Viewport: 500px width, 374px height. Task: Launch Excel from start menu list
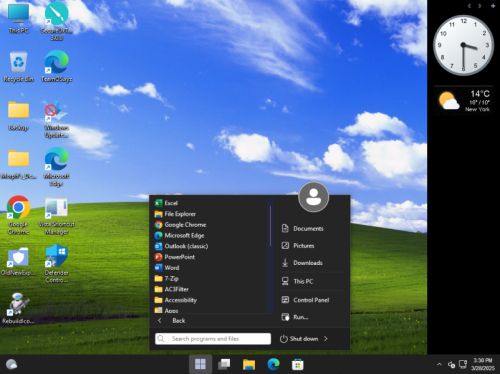point(166,203)
